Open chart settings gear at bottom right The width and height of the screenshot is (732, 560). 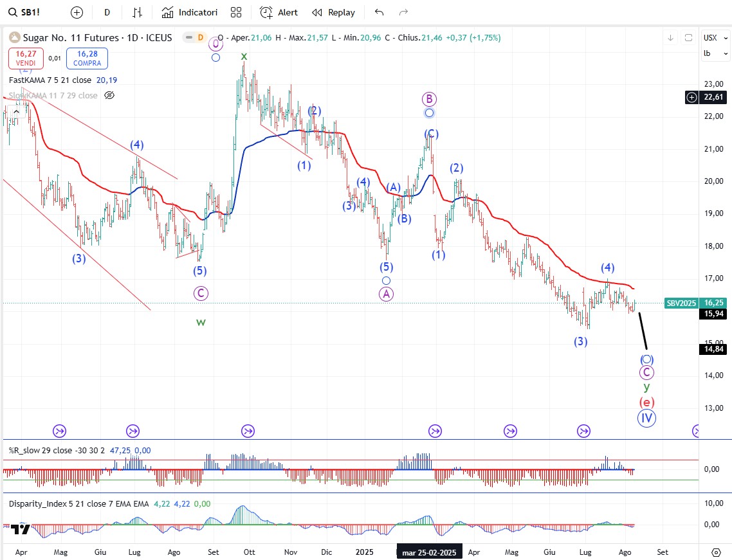click(716, 552)
